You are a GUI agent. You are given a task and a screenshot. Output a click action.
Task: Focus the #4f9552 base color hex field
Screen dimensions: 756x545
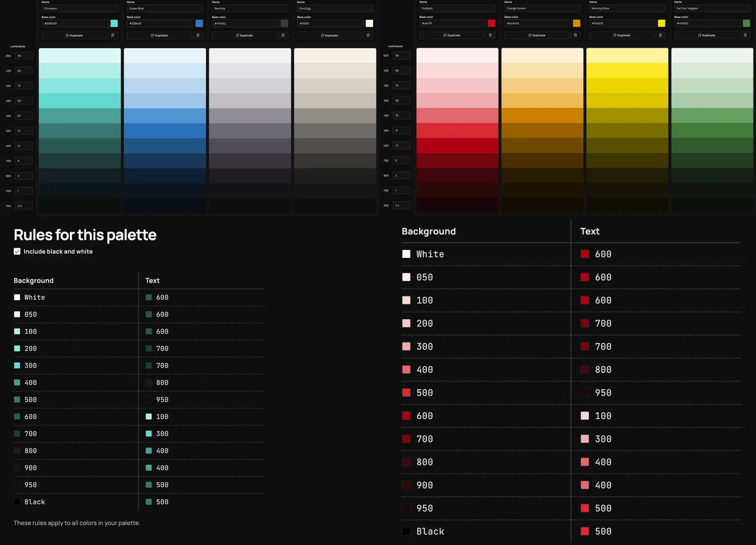(708, 23)
